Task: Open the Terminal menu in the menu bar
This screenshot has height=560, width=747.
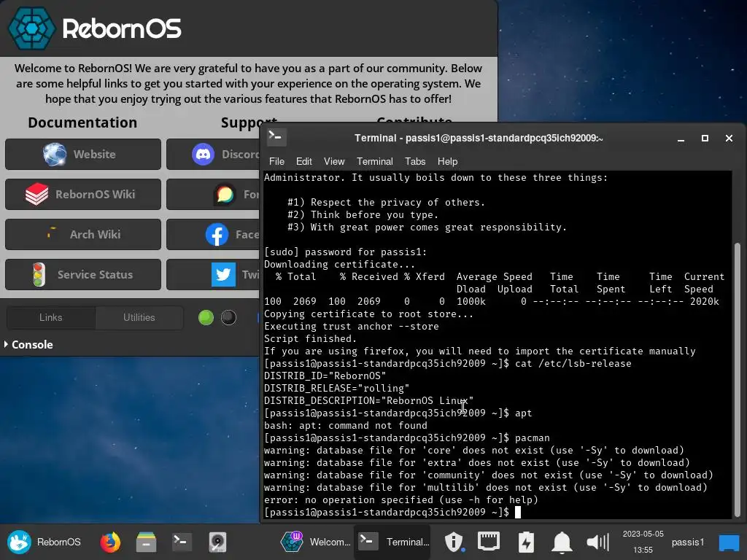Action: pos(375,161)
